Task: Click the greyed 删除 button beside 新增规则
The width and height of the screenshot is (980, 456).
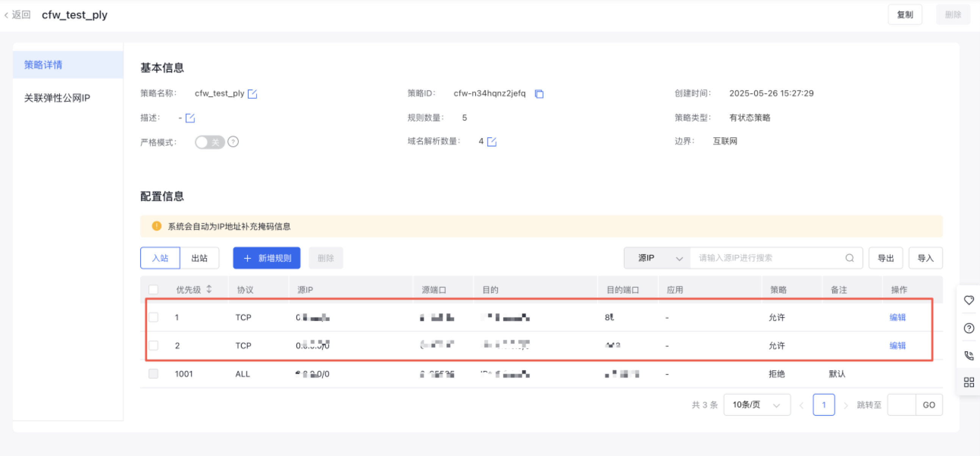Action: (326, 258)
